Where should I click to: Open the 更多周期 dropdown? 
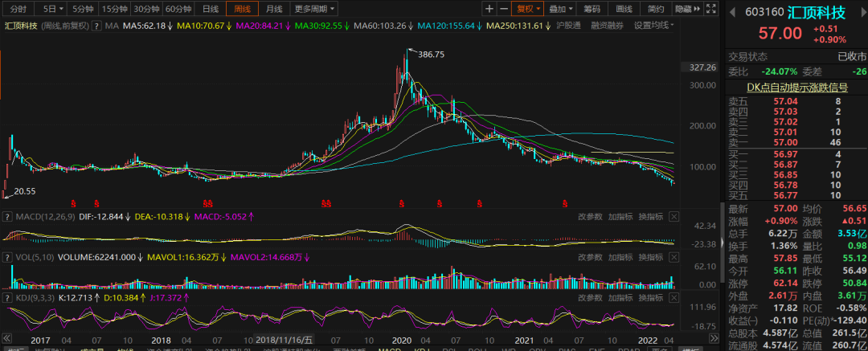(x=314, y=9)
